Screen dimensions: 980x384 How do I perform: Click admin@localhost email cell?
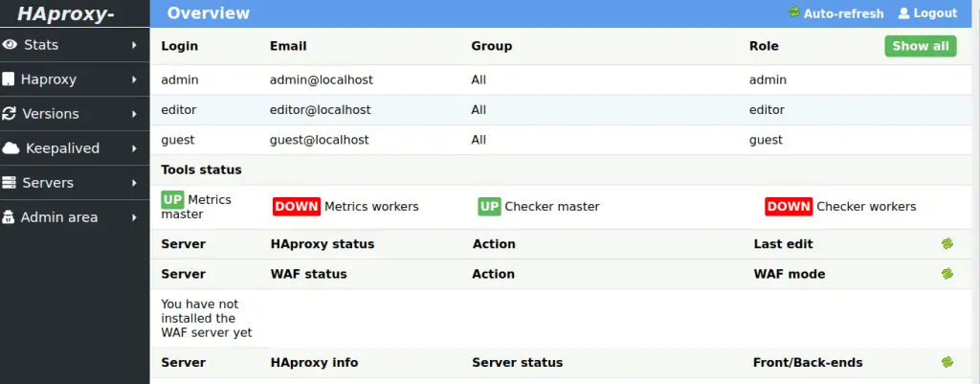(x=322, y=80)
